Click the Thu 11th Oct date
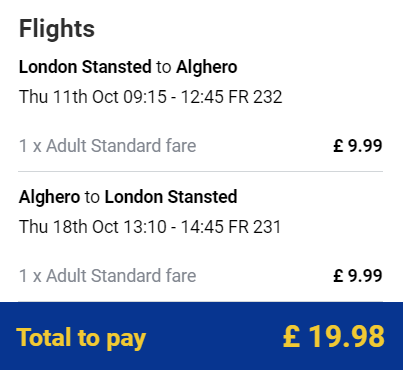This screenshot has height=370, width=403. point(69,97)
